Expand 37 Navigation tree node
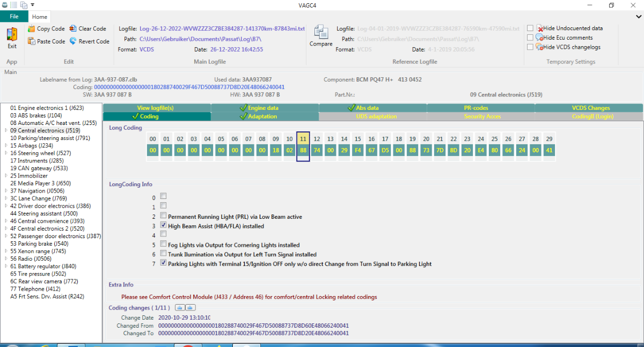 point(6,191)
